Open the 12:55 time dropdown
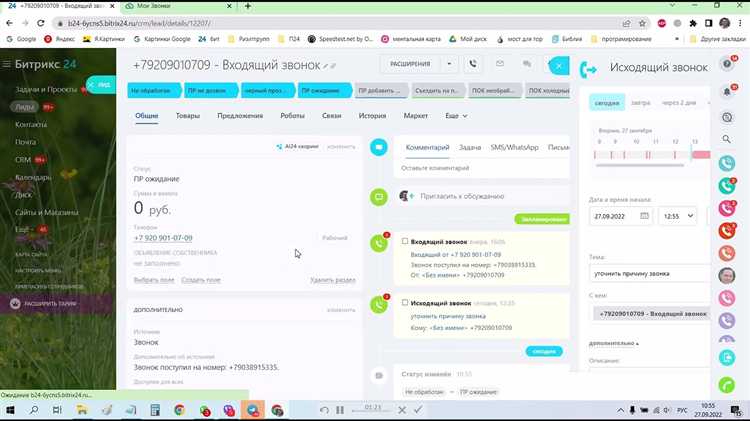The width and height of the screenshot is (750, 421). point(678,216)
